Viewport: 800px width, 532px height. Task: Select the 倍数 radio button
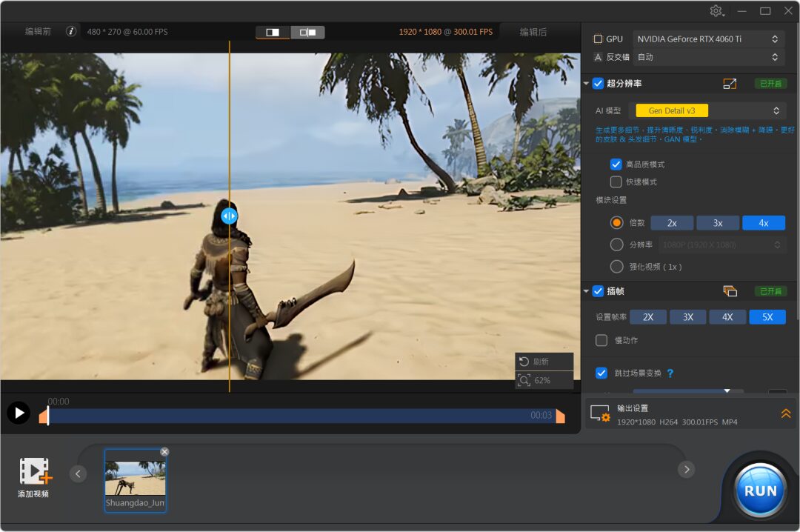pos(617,222)
